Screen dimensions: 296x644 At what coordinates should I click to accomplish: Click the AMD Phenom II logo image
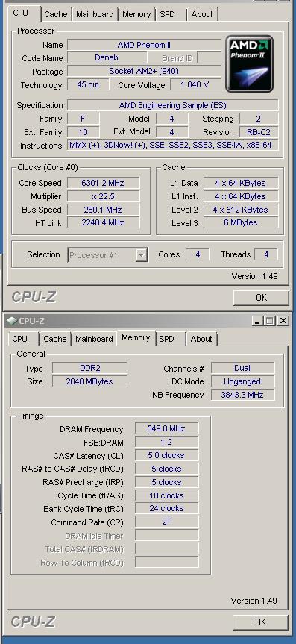coord(249,63)
